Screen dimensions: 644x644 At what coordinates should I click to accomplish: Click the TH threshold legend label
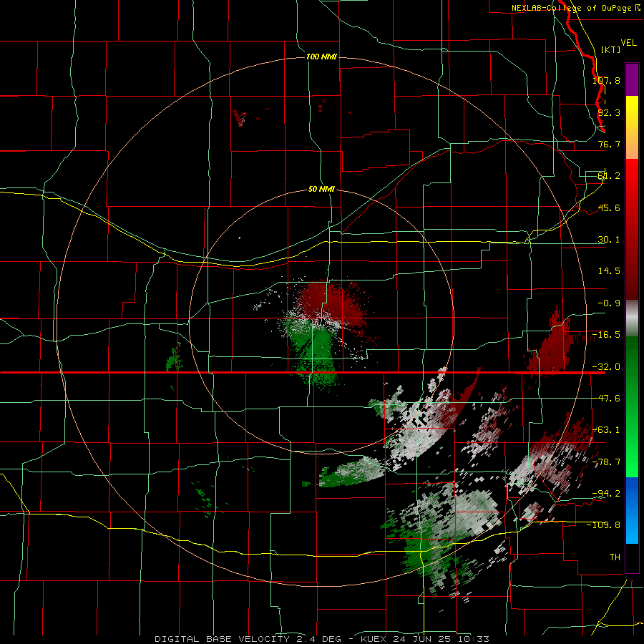click(615, 557)
